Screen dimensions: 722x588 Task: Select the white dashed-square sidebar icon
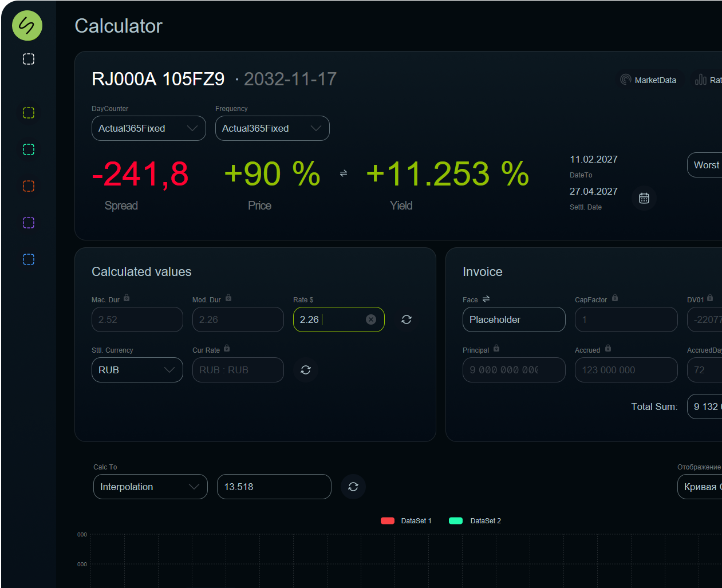[29, 59]
